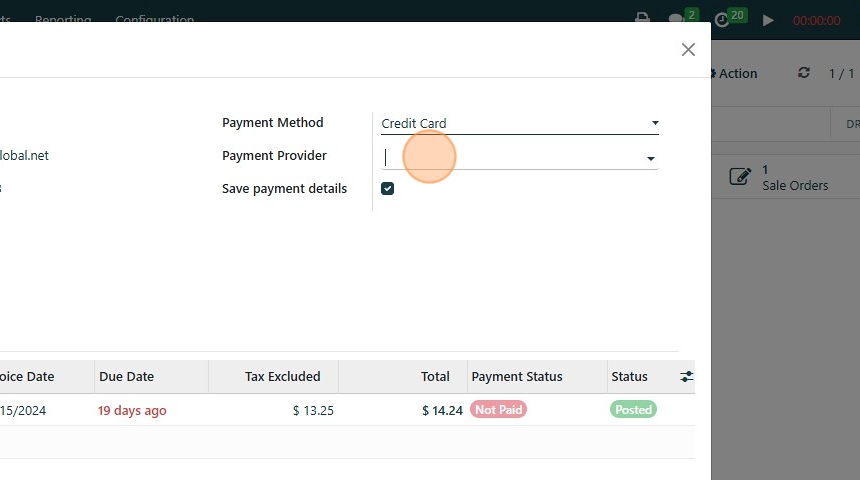
Task: Uncheck Save payment details checkbox
Action: [388, 189]
